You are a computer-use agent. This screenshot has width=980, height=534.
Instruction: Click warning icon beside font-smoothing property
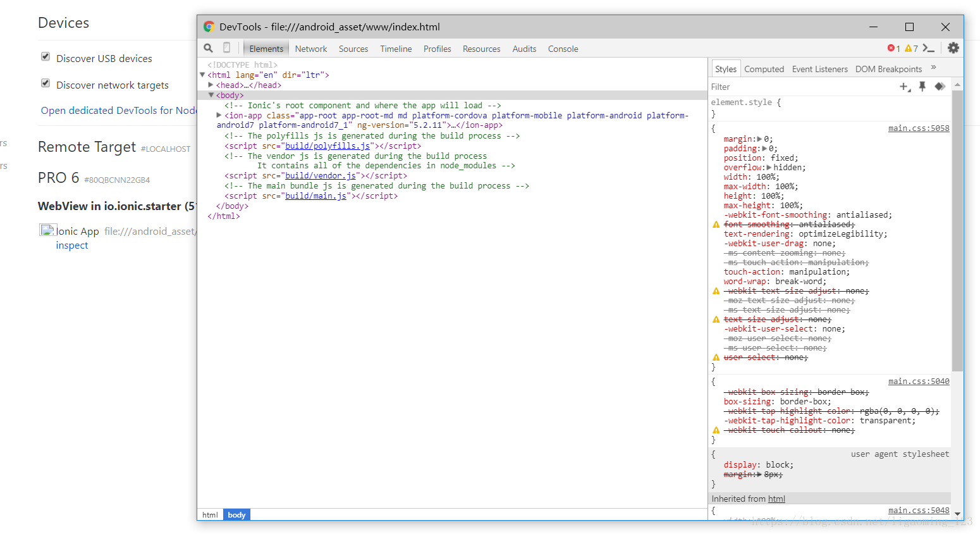pos(716,225)
